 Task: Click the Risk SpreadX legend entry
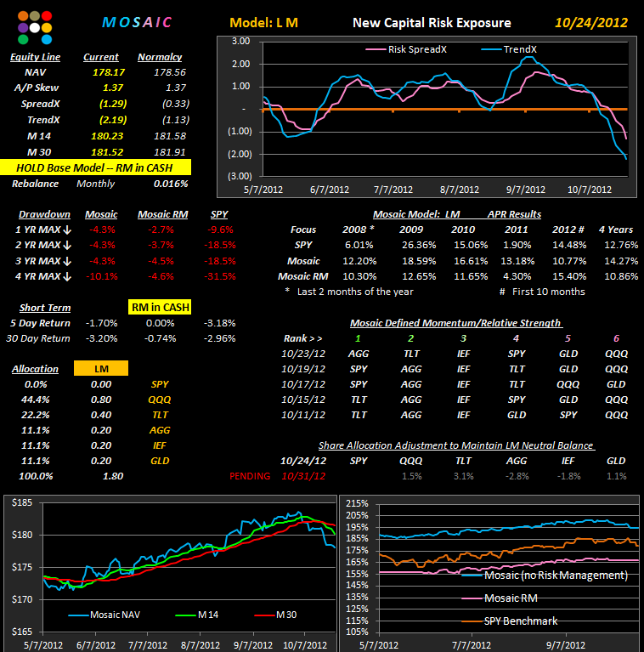(x=406, y=49)
